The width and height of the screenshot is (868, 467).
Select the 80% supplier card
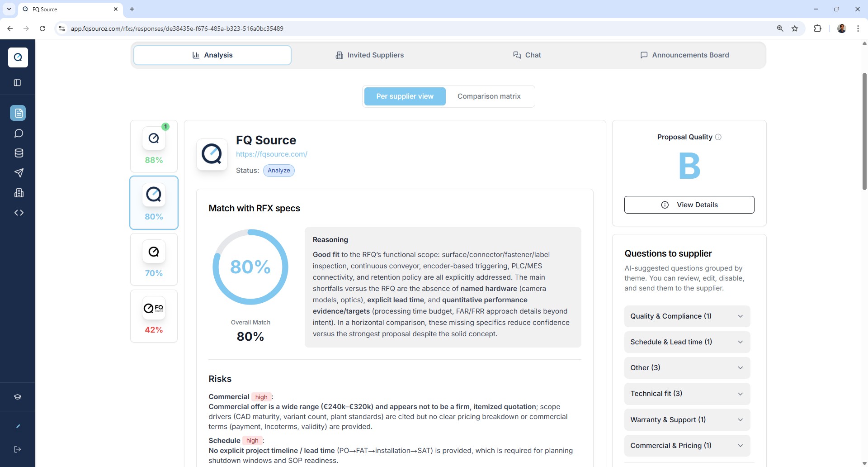154,203
